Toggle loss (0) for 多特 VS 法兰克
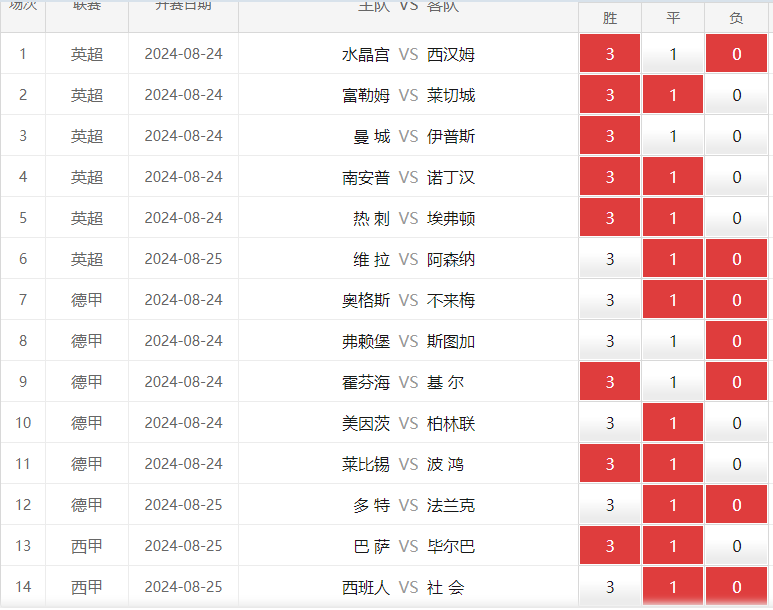 (x=737, y=504)
